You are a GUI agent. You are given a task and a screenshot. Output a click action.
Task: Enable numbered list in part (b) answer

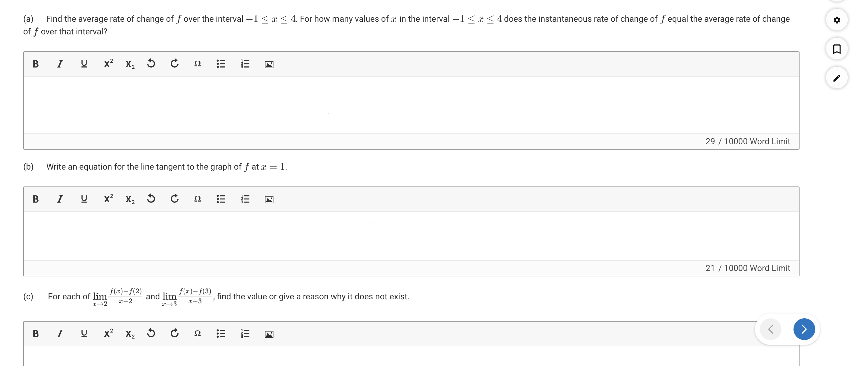pyautogui.click(x=245, y=199)
